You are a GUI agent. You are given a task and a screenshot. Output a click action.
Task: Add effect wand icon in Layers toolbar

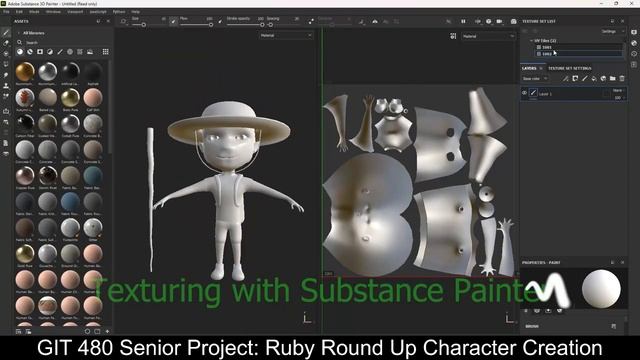pos(566,78)
